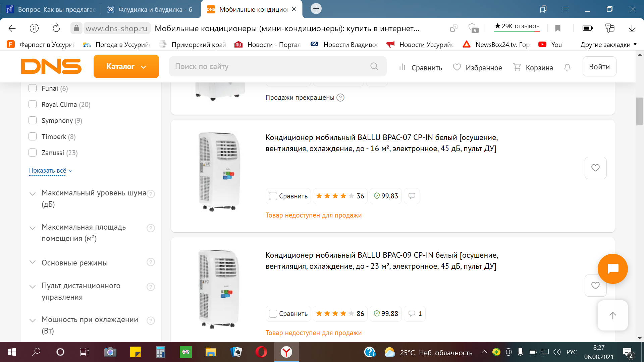This screenshot has height=362, width=644.
Task: Switch to Флудилка и блудилка tab
Action: coord(150,9)
